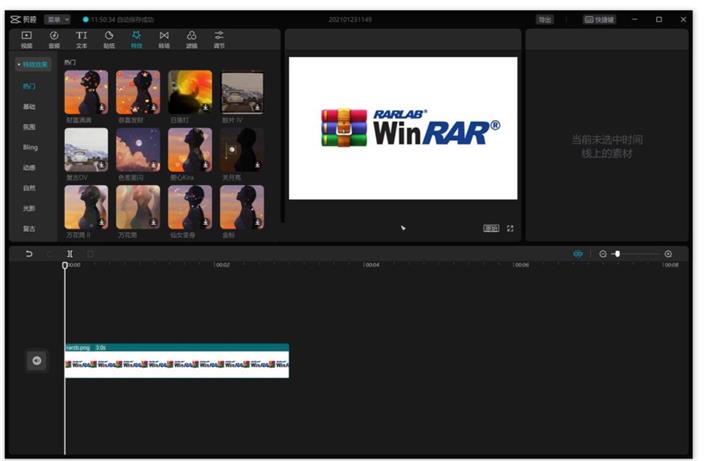
Task: Jump to the 00:02 mark on ruler
Action: (x=222, y=265)
